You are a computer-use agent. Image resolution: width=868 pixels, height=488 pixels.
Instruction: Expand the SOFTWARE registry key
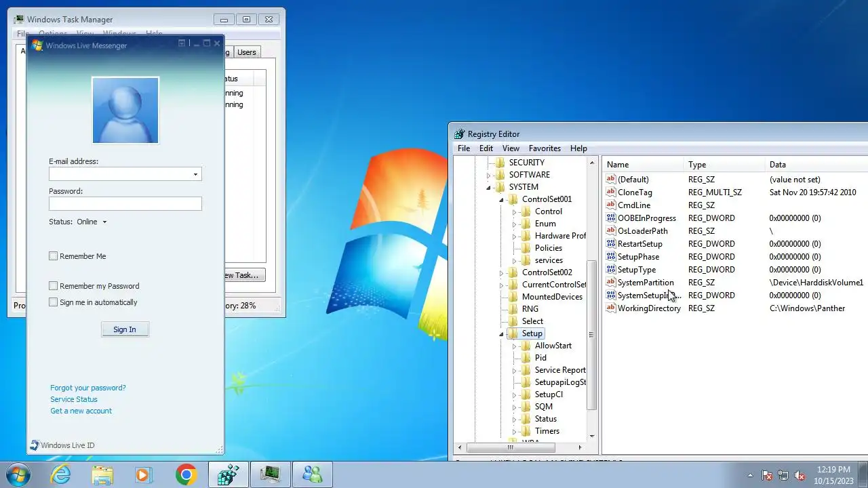pos(488,175)
